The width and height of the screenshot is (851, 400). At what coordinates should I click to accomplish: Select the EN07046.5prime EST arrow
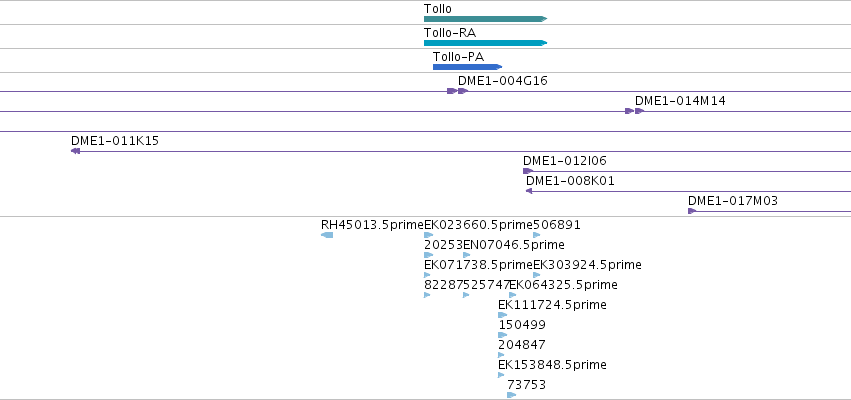coord(467,255)
